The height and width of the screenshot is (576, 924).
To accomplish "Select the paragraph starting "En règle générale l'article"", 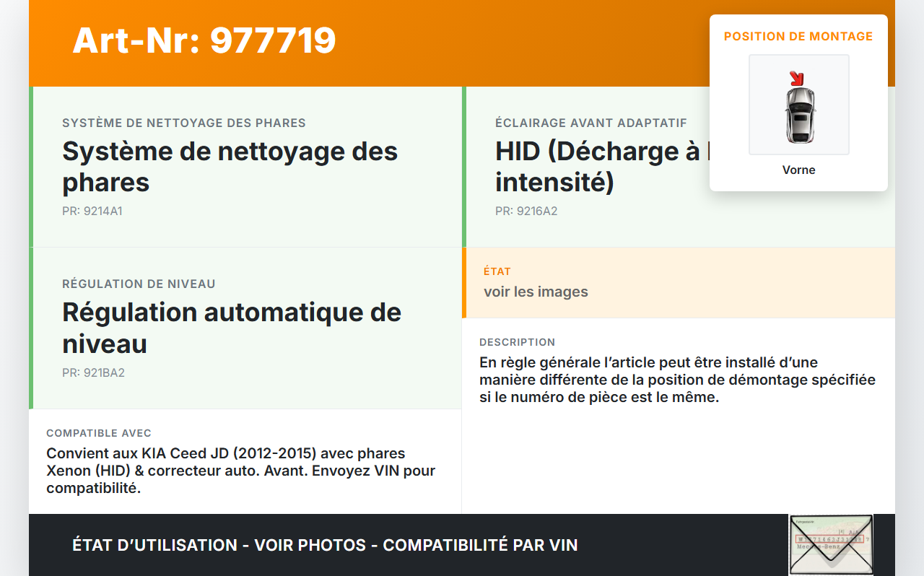I will (x=677, y=380).
